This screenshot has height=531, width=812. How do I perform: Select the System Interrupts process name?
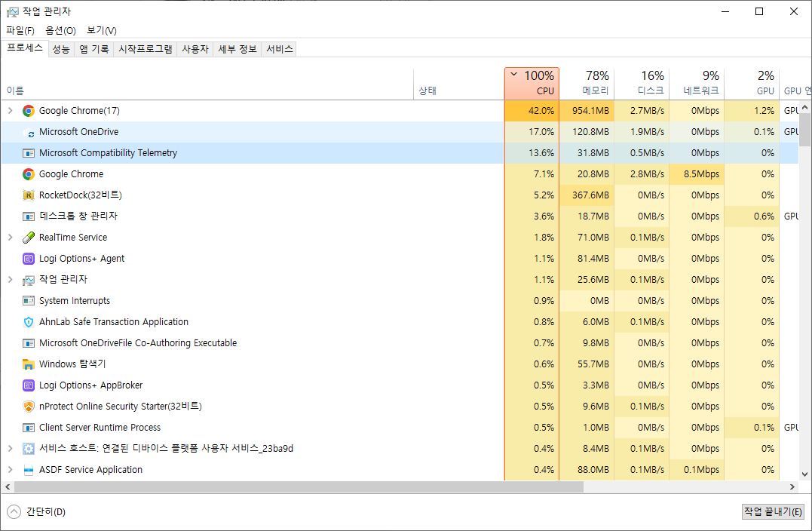click(x=75, y=301)
